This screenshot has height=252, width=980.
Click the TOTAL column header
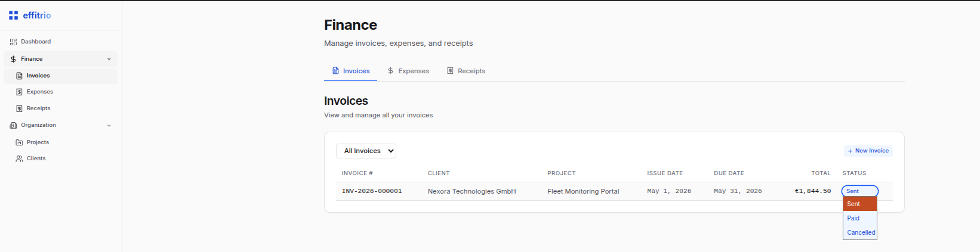click(821, 173)
